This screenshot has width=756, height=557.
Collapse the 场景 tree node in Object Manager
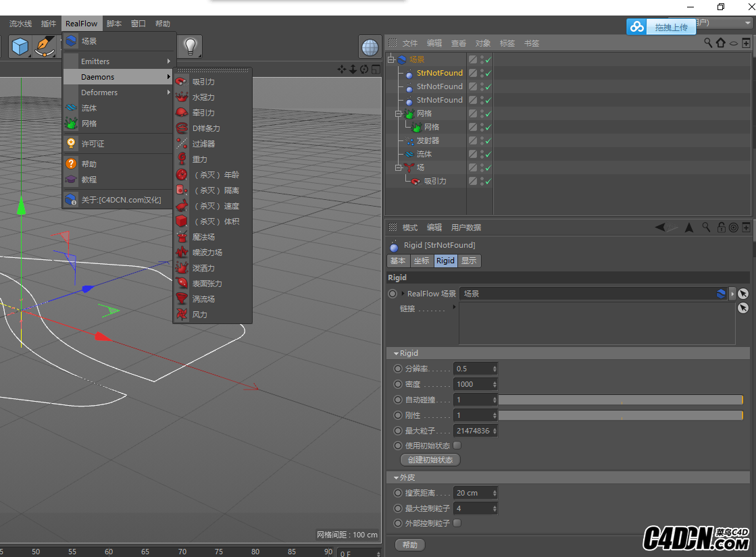tap(391, 59)
